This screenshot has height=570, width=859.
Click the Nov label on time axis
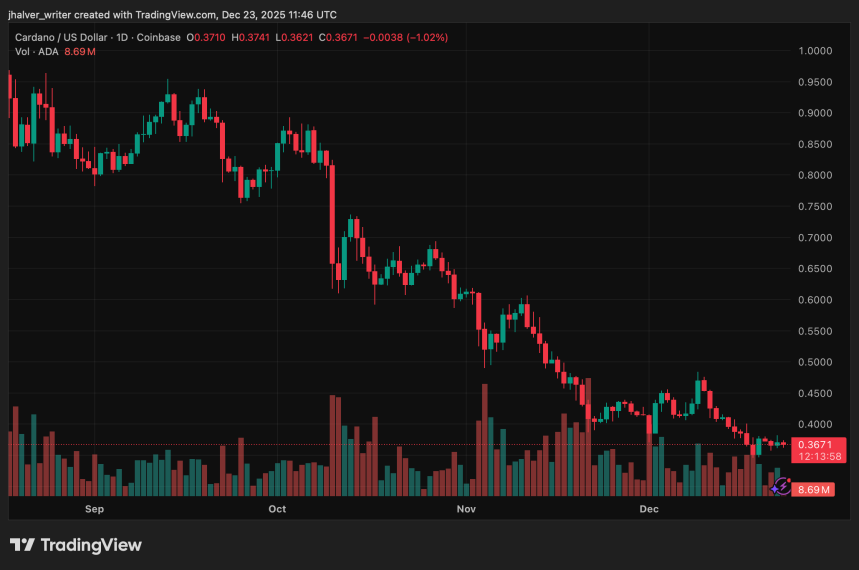coord(465,509)
